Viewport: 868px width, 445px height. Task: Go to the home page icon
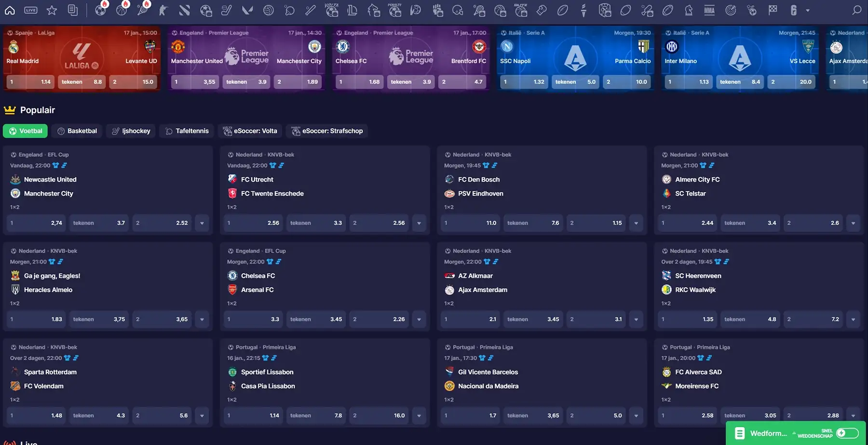tap(10, 10)
